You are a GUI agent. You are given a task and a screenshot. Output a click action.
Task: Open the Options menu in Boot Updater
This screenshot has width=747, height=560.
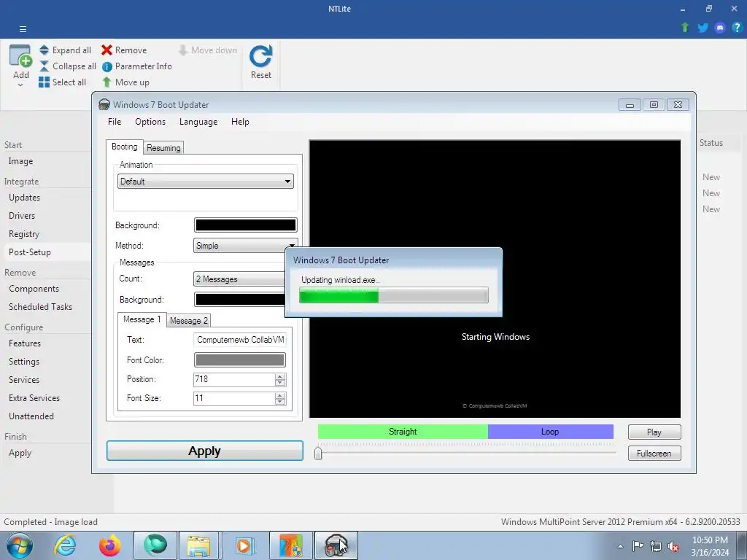point(150,122)
